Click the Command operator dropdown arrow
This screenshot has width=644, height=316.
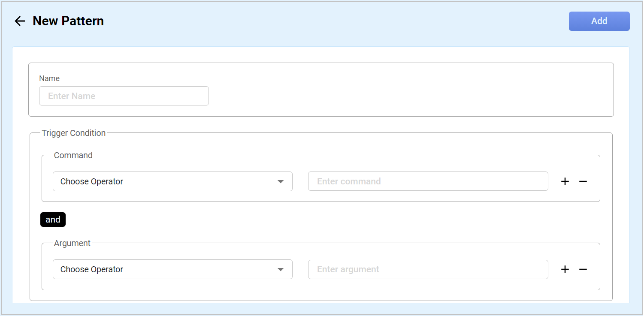click(x=281, y=181)
